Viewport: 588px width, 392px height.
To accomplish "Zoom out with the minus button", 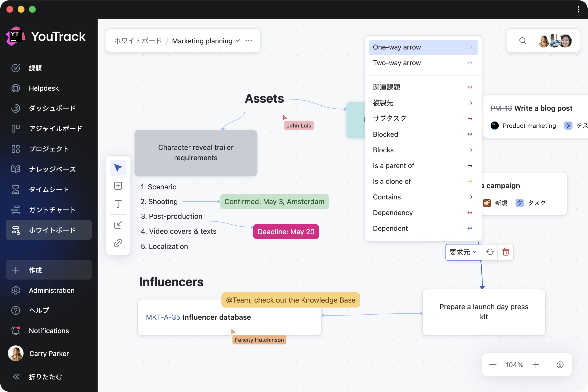I will [493, 365].
